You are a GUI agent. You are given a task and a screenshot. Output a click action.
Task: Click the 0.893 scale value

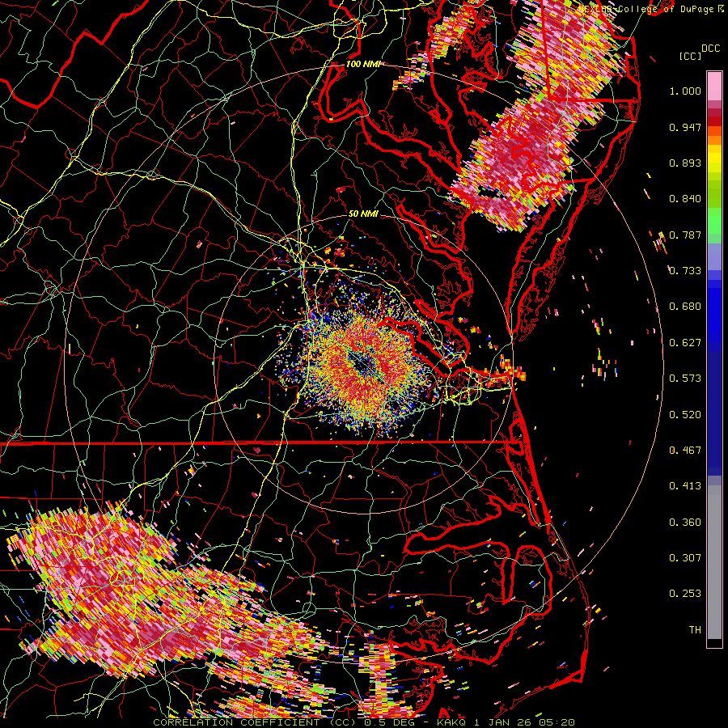(x=685, y=163)
